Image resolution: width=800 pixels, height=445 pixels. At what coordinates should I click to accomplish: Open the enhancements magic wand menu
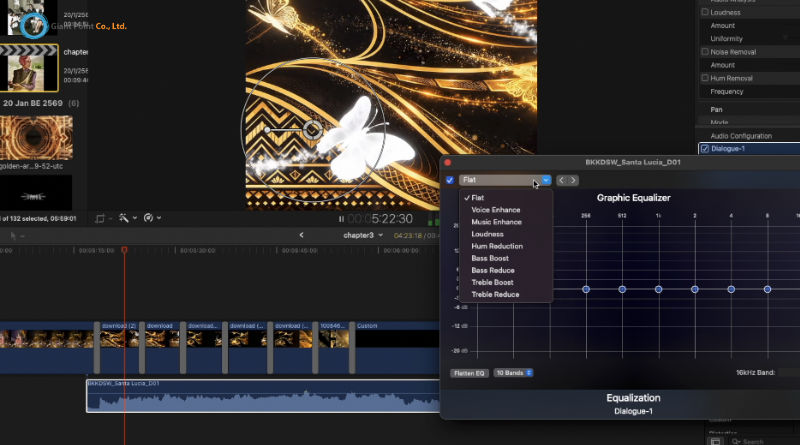125,218
